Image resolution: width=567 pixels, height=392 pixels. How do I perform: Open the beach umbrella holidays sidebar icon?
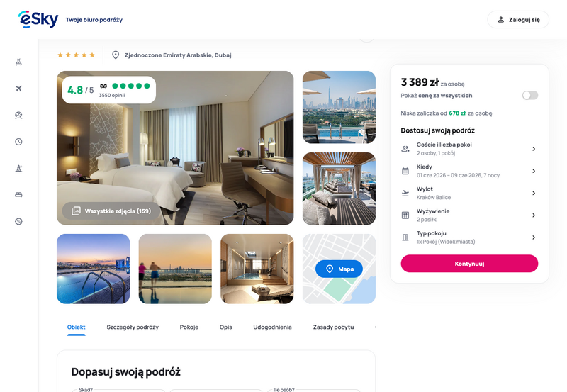point(19,115)
